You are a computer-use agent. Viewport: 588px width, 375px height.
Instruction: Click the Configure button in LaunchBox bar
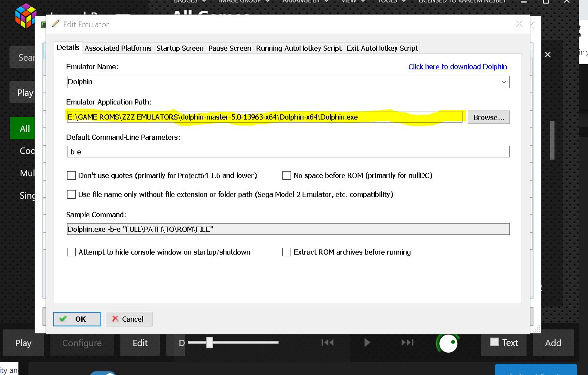82,343
